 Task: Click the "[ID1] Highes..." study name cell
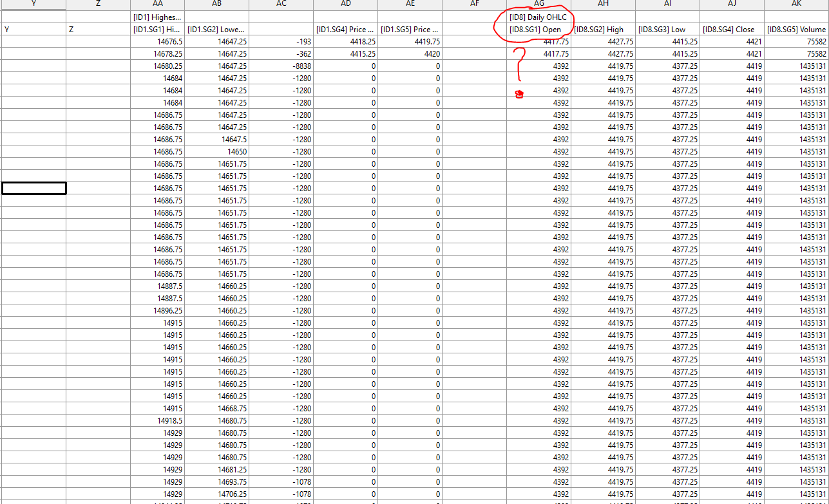coord(157,17)
